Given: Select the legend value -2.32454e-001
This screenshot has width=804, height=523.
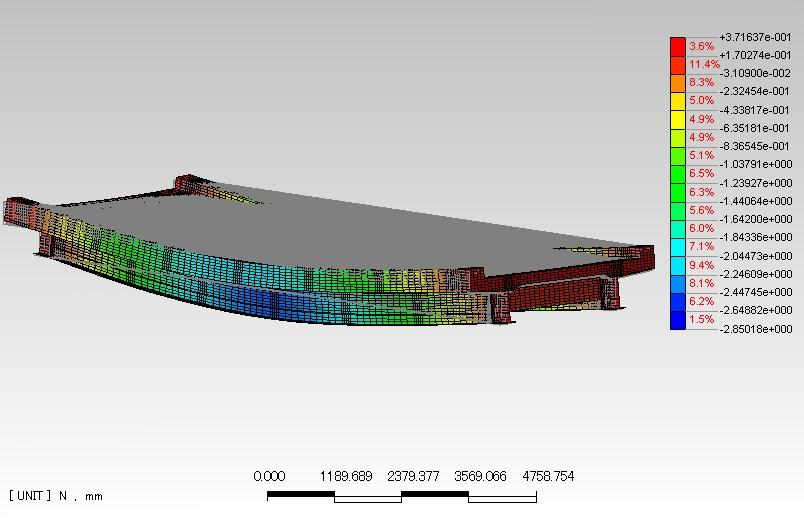Looking at the screenshot, I should [755, 91].
